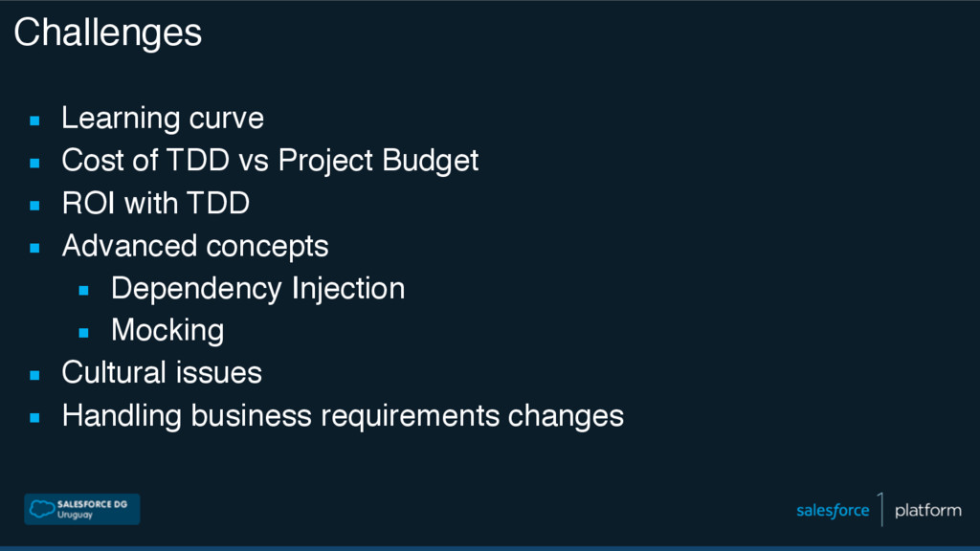Select the Learning curve bullet text

tap(163, 118)
